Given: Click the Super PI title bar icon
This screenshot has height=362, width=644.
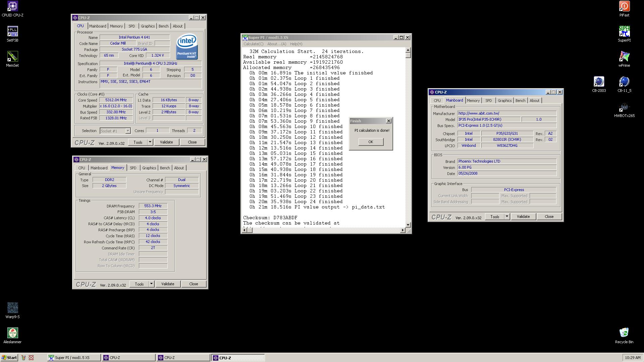Looking at the screenshot, I should pos(245,37).
